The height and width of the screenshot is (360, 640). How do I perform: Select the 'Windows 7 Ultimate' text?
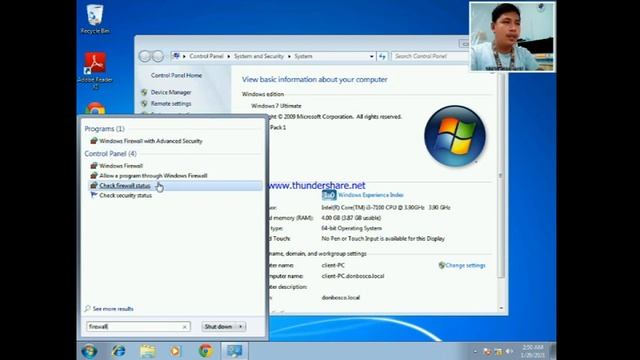pos(276,106)
